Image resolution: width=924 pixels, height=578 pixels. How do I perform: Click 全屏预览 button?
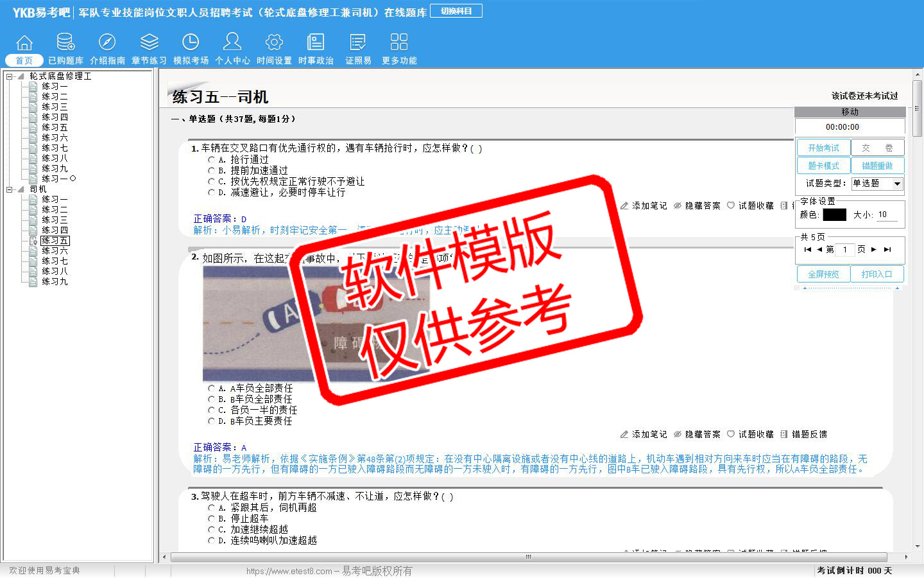823,274
